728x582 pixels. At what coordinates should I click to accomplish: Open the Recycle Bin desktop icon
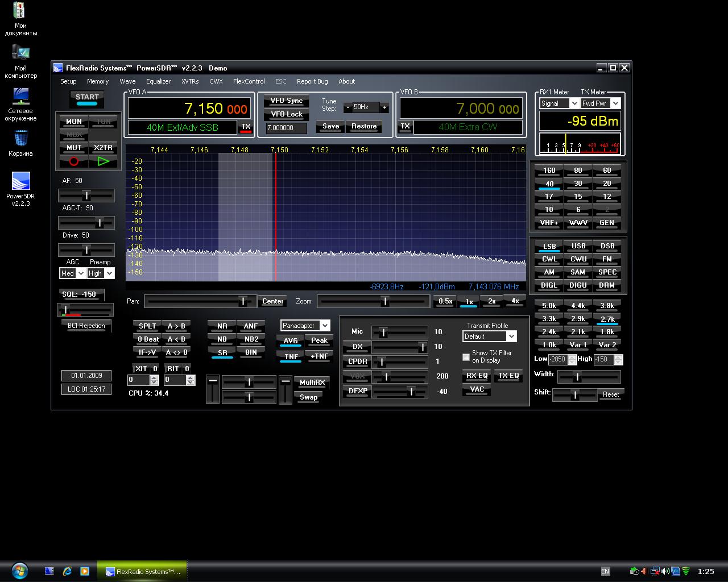(x=21, y=143)
